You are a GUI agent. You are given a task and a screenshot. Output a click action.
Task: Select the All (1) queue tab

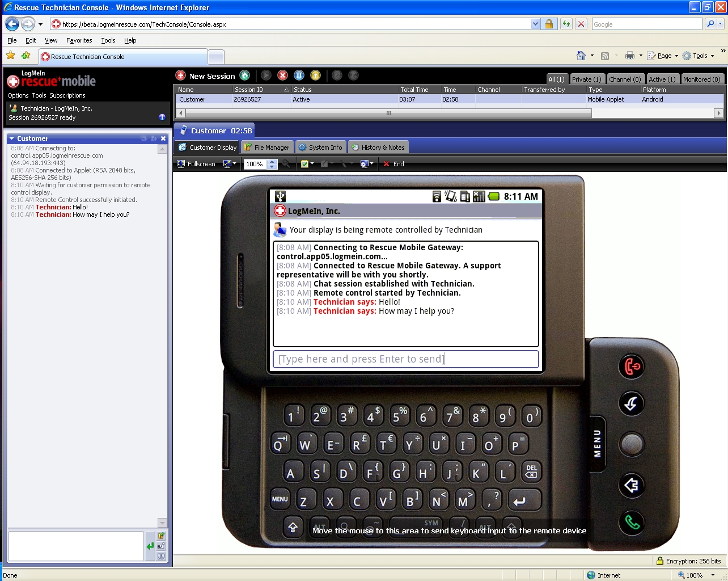[x=556, y=79]
